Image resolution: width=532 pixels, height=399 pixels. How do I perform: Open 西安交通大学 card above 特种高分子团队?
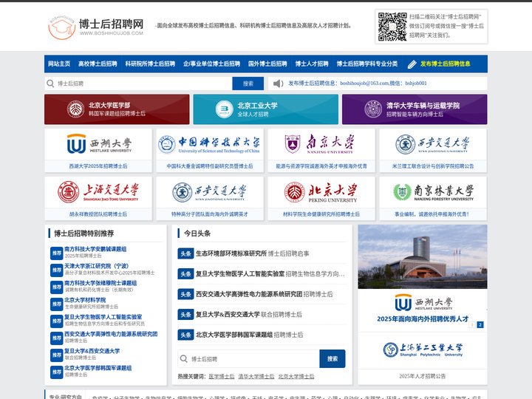coord(210,192)
